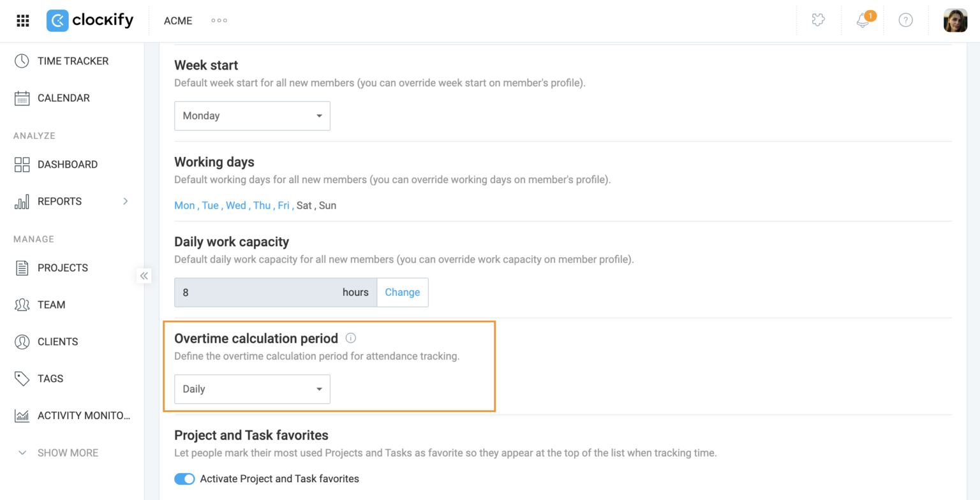Expand the Reports submenu arrow
The width and height of the screenshot is (980, 500).
click(125, 201)
